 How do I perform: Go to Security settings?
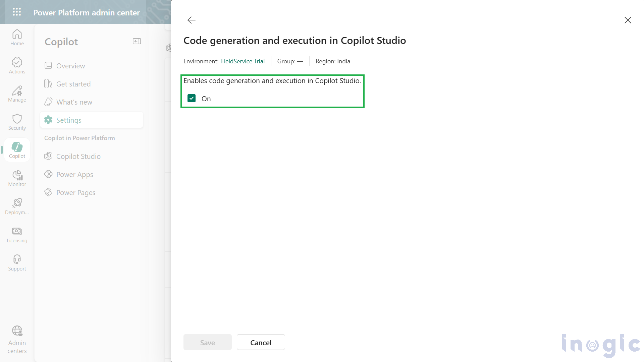coord(17,122)
